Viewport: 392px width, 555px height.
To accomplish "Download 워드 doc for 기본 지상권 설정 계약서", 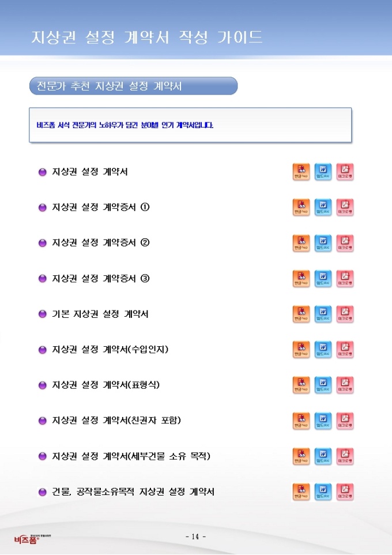I will coord(323,314).
